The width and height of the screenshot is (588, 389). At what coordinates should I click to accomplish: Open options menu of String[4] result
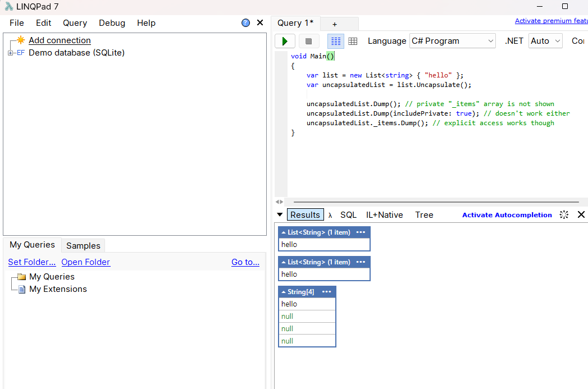[327, 292]
